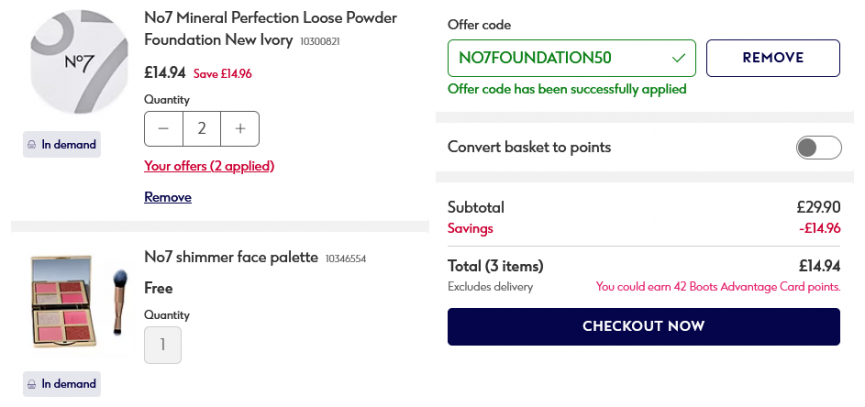Open No7 shimmer face palette title
This screenshot has height=407, width=865.
(x=231, y=257)
